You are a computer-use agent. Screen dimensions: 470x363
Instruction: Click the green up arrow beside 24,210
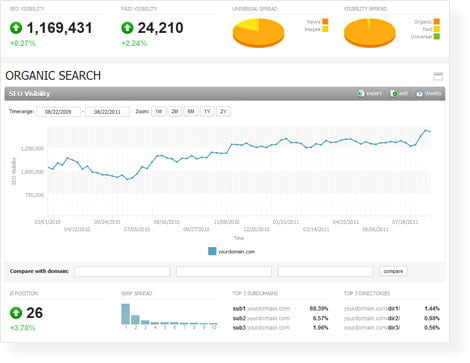(127, 28)
